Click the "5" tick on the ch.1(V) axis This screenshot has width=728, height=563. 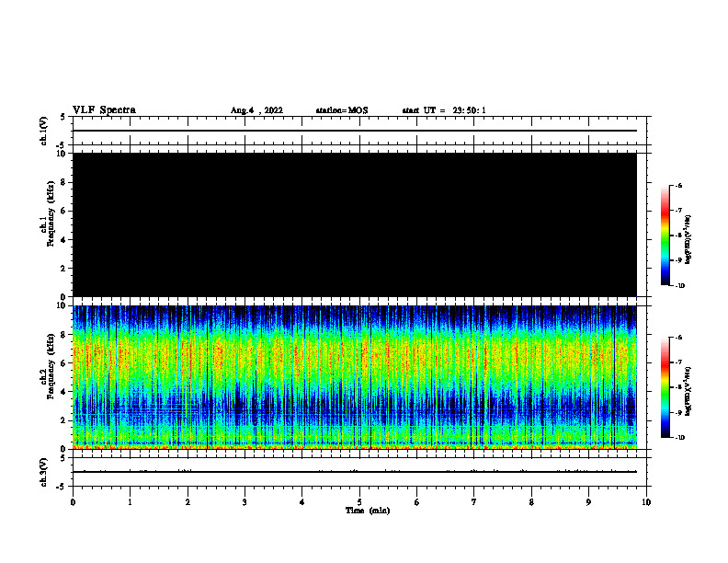tap(64, 117)
